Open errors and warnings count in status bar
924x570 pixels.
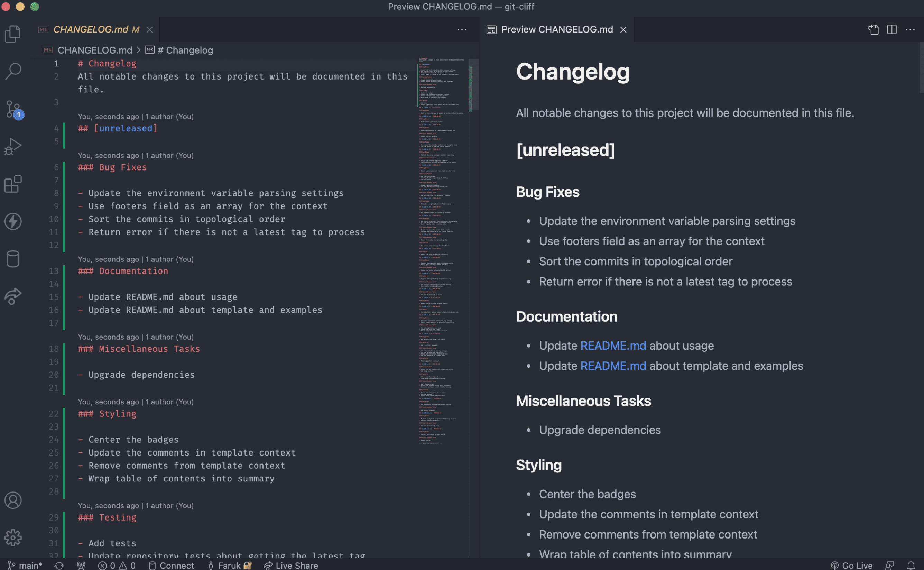click(117, 565)
